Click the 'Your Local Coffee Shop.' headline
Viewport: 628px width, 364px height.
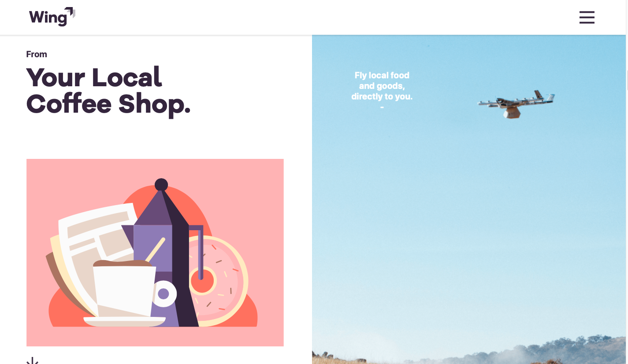click(x=108, y=91)
